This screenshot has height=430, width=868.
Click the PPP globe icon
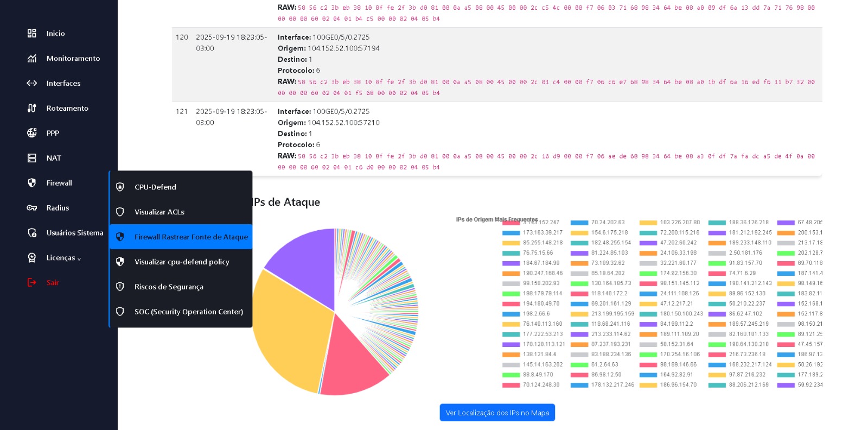tap(32, 133)
